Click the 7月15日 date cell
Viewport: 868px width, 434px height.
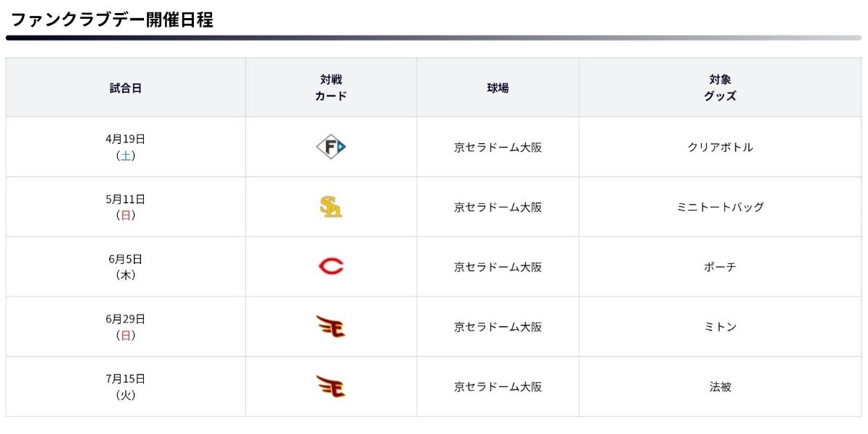point(126,386)
